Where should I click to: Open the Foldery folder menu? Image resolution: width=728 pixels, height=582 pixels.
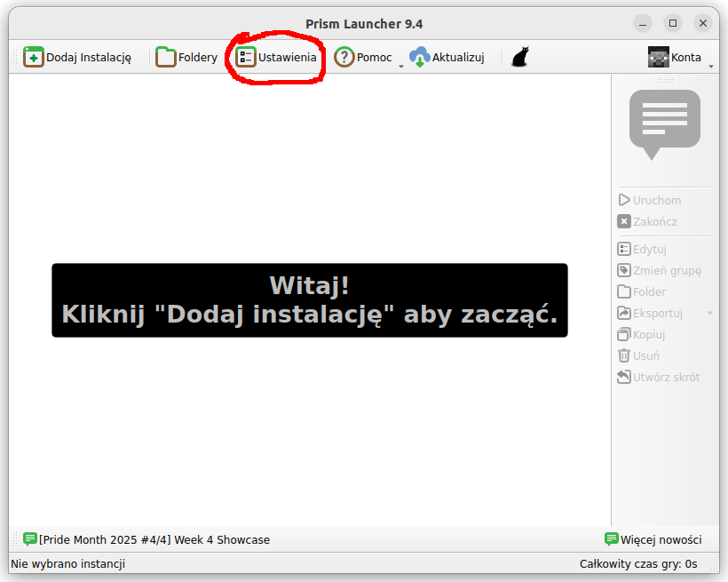(x=186, y=57)
